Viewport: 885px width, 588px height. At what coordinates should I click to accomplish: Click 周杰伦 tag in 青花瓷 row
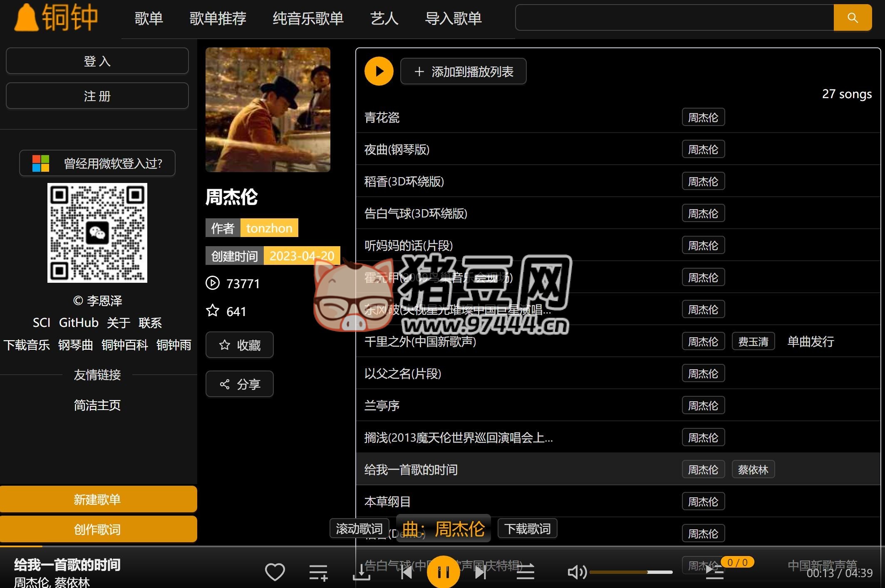pos(703,117)
